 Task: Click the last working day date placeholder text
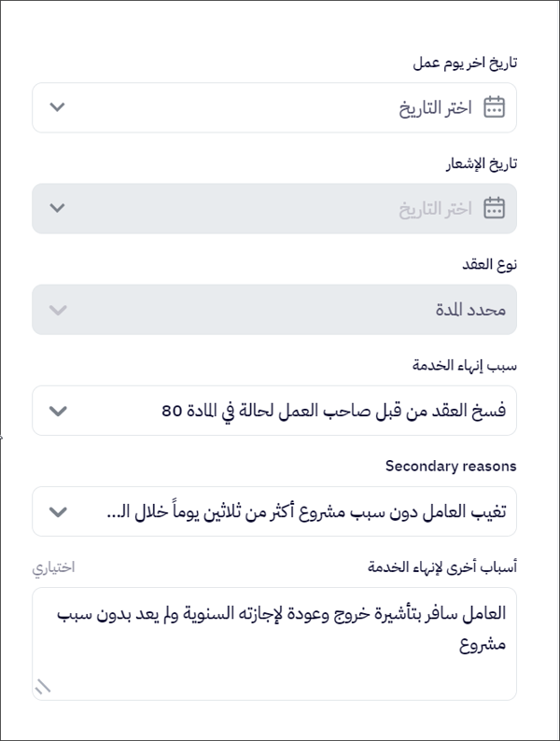click(x=436, y=108)
